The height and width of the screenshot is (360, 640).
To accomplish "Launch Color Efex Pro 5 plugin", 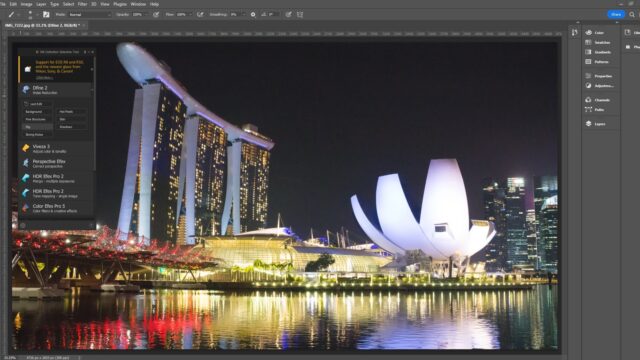I will [56, 208].
